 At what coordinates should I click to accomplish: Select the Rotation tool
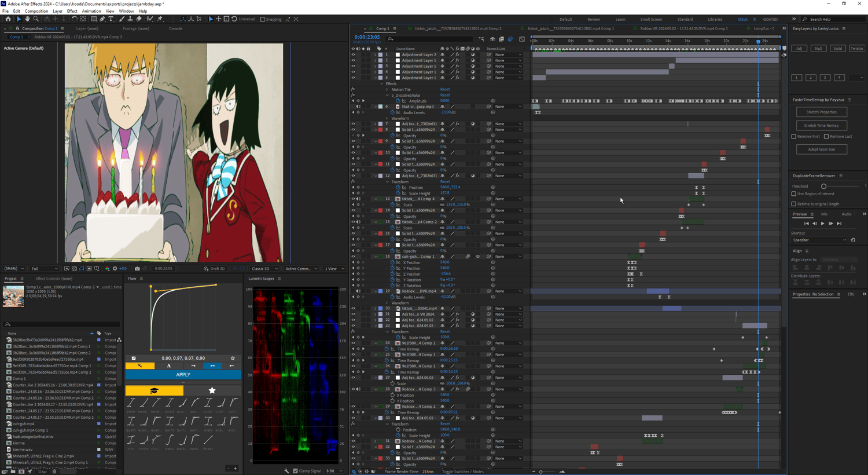[75, 19]
